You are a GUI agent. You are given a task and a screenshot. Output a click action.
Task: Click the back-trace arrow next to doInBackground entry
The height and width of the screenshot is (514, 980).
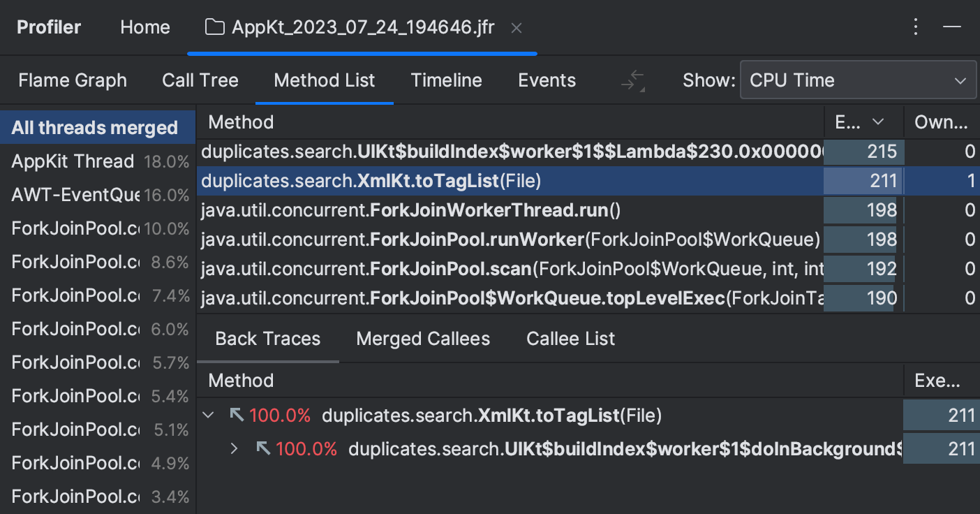(263, 449)
